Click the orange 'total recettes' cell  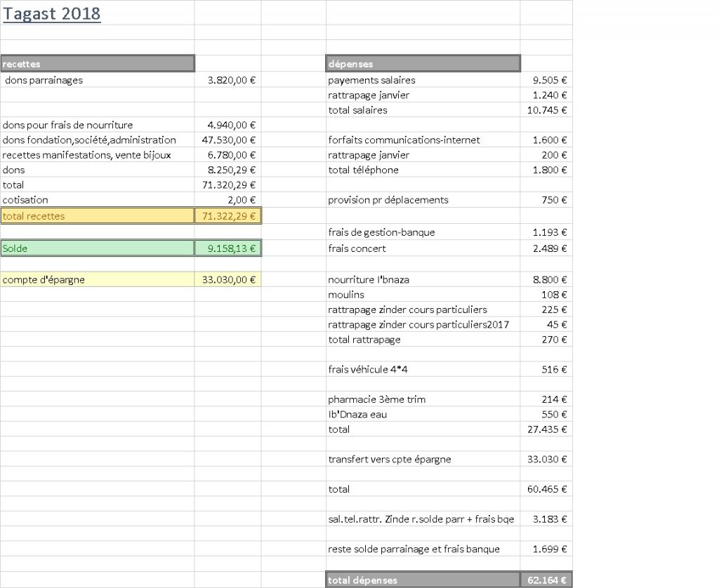(98, 216)
